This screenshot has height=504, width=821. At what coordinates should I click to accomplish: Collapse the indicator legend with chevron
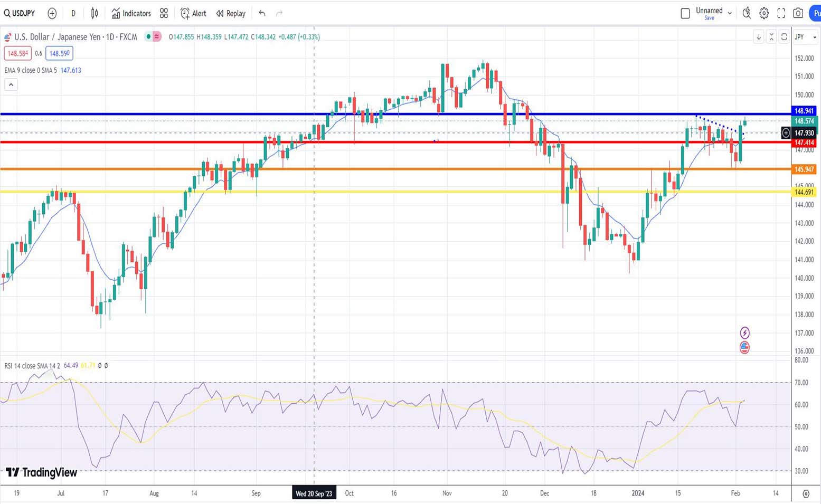pyautogui.click(x=11, y=84)
